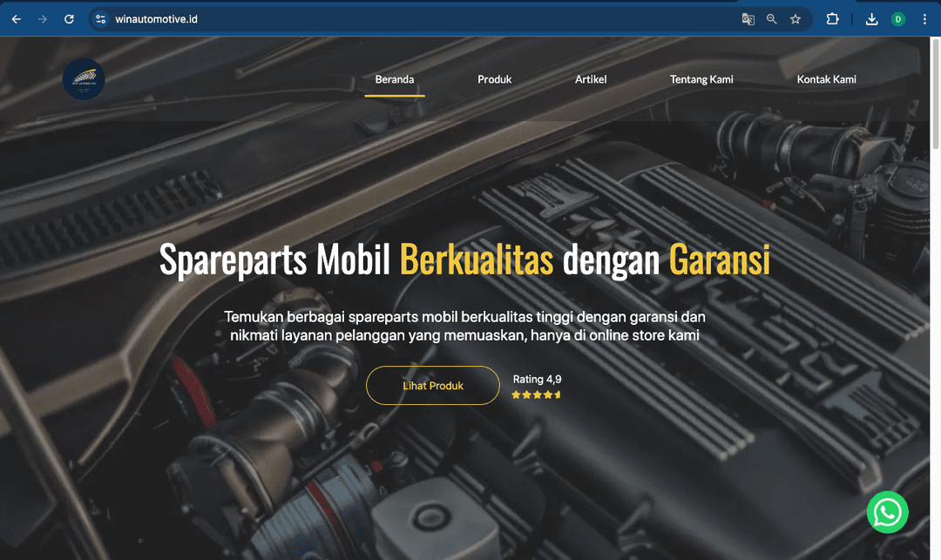Click the five-star rating icons
Screen dimensions: 941x560
click(537, 395)
